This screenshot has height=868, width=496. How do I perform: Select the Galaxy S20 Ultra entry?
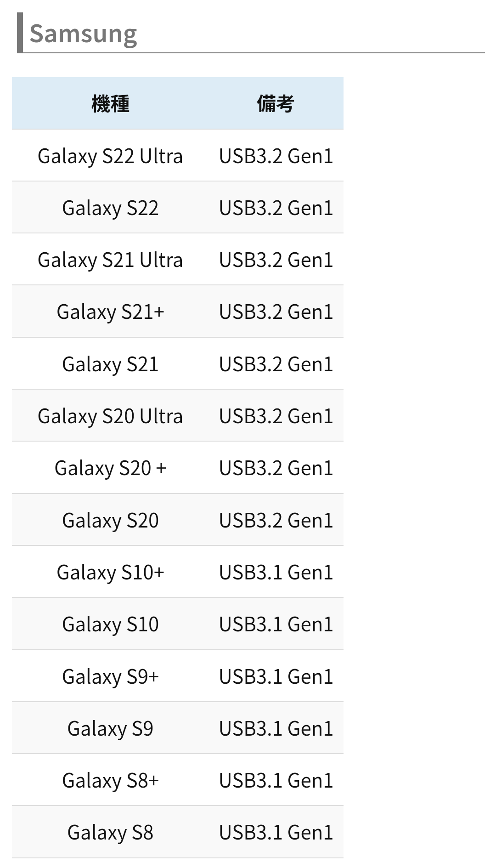[110, 416]
